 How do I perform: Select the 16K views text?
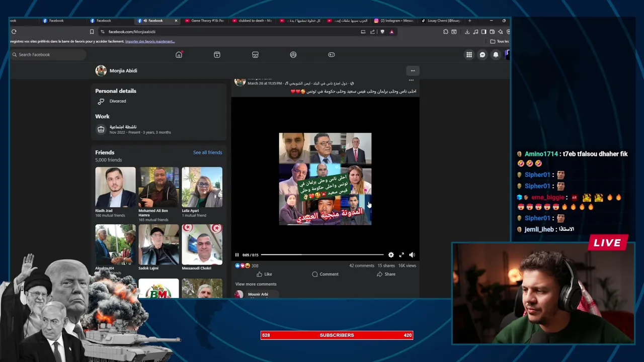coord(407,265)
